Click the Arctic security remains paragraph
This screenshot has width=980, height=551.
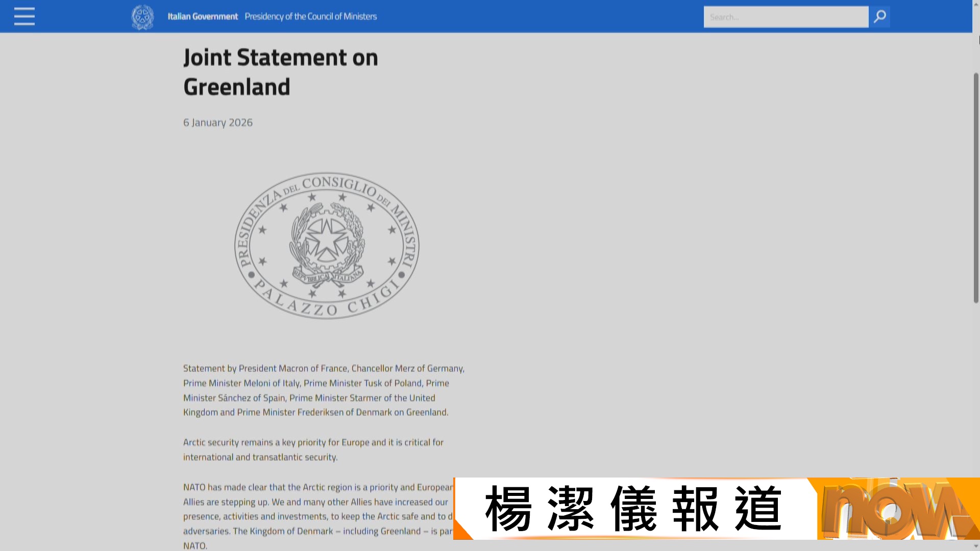click(313, 449)
